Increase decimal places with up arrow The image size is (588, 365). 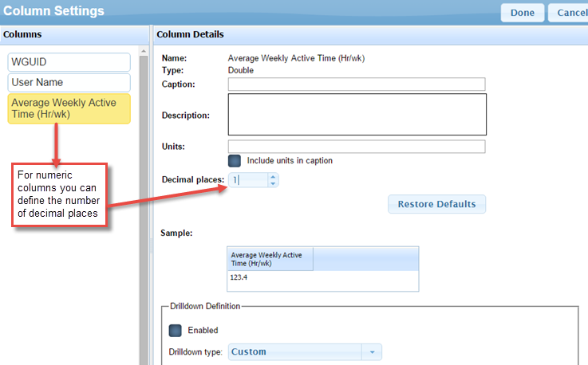(x=273, y=177)
